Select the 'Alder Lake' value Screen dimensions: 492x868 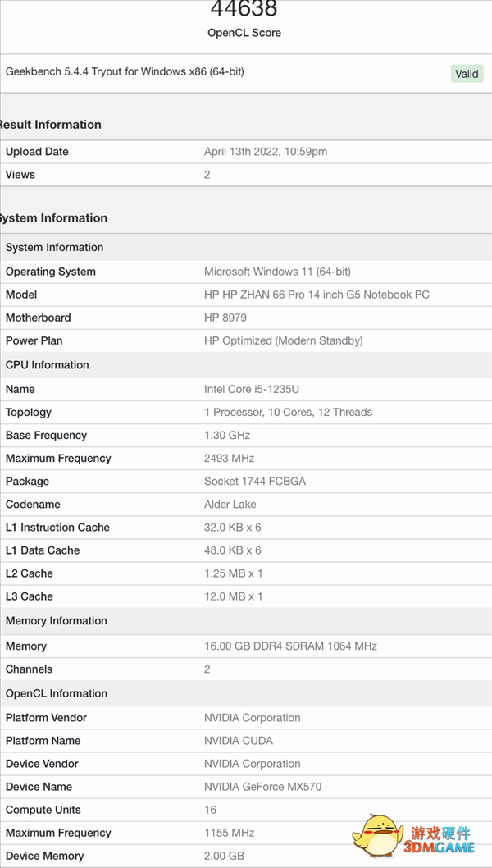coord(230,505)
